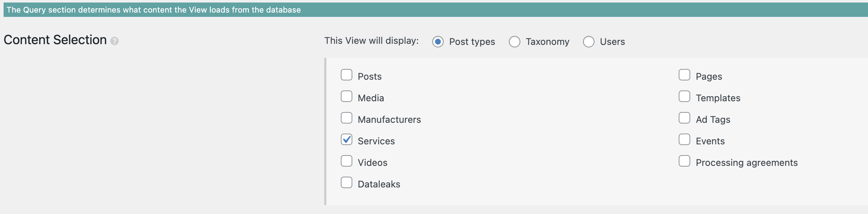Screen dimensions: 868x214
Task: Click the Services label text
Action: click(376, 141)
